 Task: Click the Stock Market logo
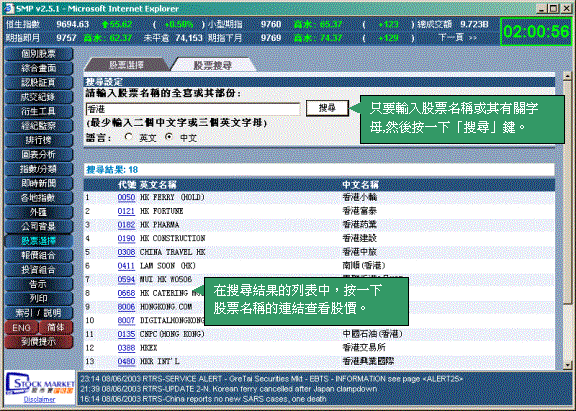pos(40,384)
